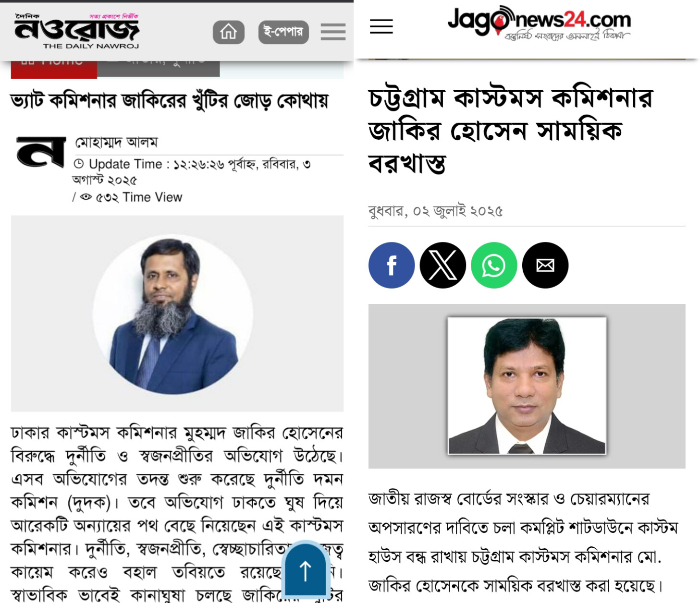Open author name মোহাম্মদ আলম
Viewport: 700px width, 603px height.
tap(116, 143)
